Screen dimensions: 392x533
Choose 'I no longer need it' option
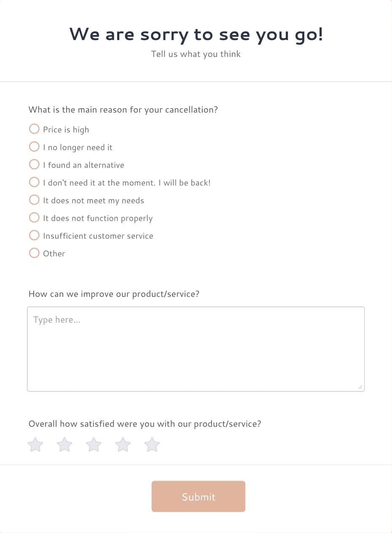click(x=34, y=146)
